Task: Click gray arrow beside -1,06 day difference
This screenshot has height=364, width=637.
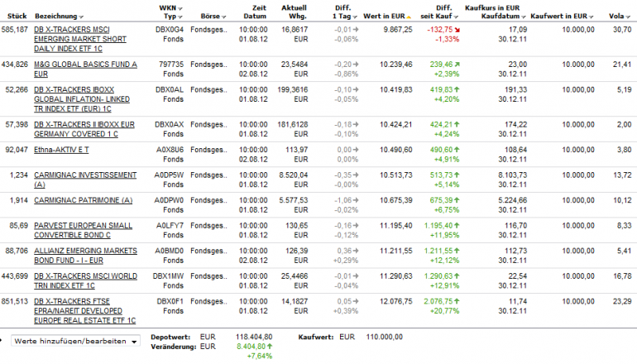Action: [x=356, y=200]
